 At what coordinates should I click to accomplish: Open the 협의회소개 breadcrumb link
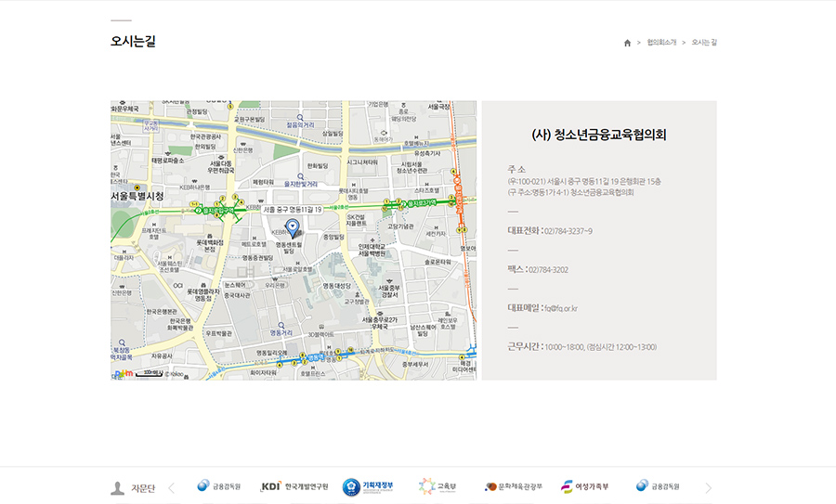click(x=660, y=43)
